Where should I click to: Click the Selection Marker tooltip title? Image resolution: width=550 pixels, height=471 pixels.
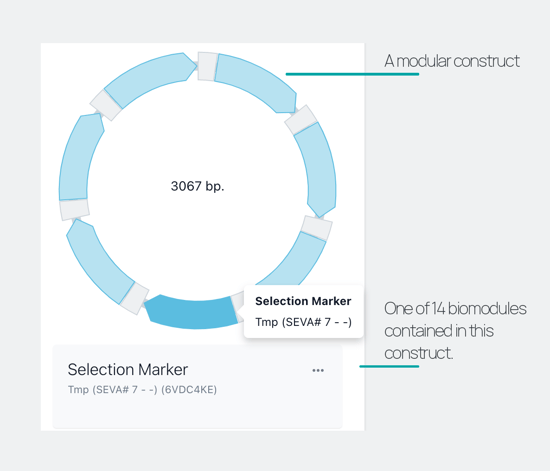pos(303,301)
